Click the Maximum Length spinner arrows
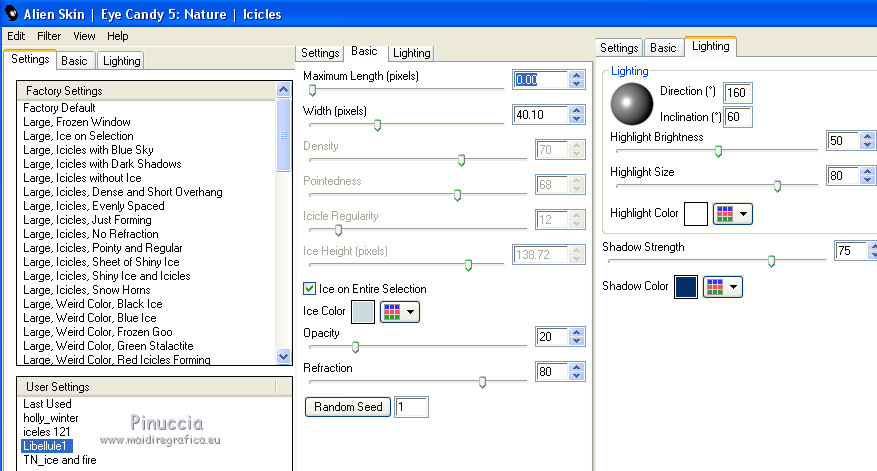Screen dimensions: 877x471 577,79
